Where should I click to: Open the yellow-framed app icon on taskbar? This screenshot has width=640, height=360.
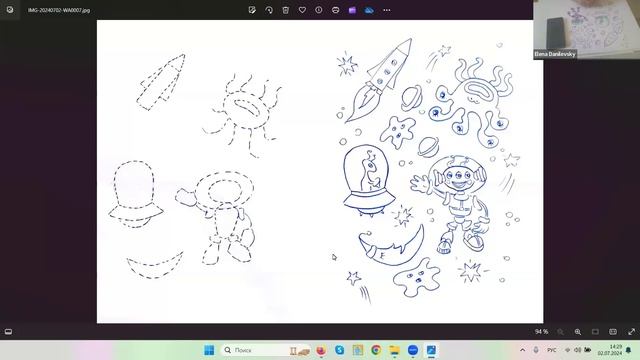(x=358, y=350)
